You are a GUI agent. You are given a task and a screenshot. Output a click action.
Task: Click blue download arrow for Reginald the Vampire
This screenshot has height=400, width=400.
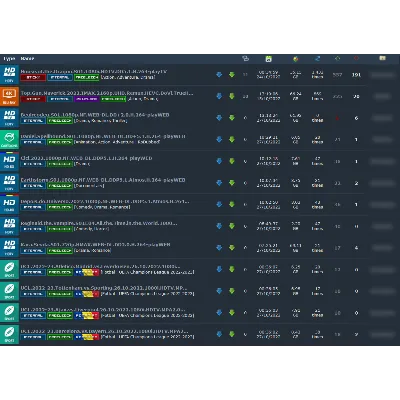(219, 226)
